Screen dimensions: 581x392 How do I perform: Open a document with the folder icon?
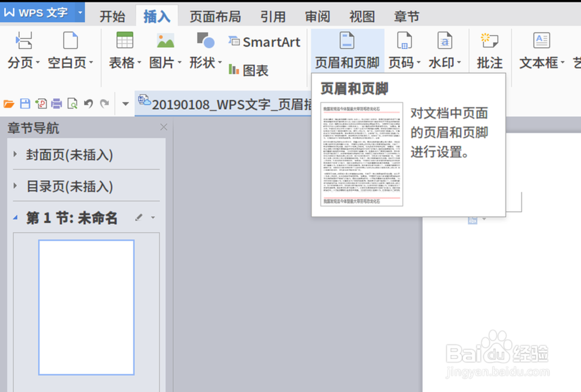click(x=10, y=103)
